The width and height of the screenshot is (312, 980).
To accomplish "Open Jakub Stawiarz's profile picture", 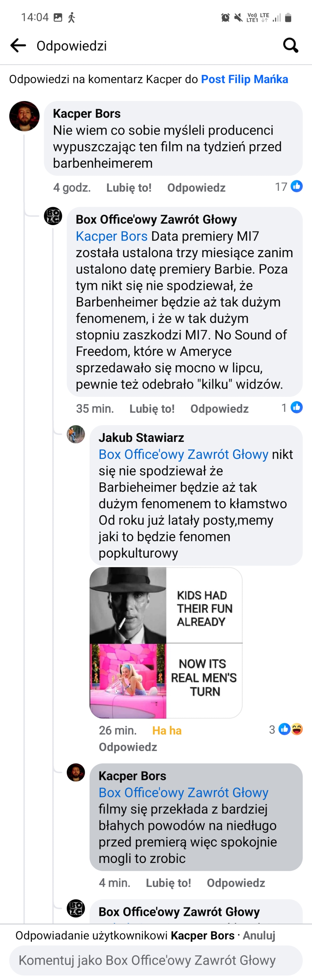I will (76, 434).
